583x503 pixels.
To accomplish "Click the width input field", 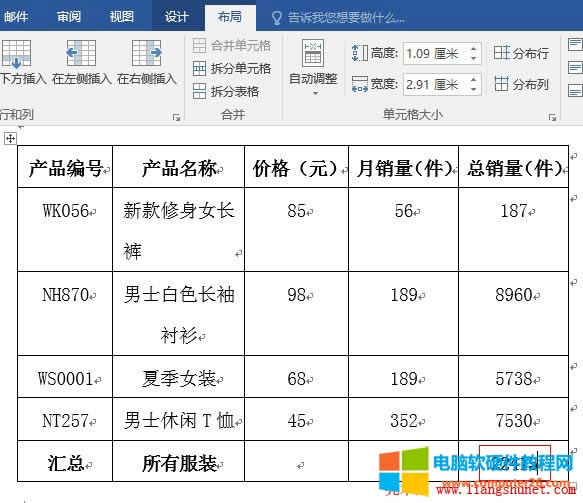I will [442, 85].
